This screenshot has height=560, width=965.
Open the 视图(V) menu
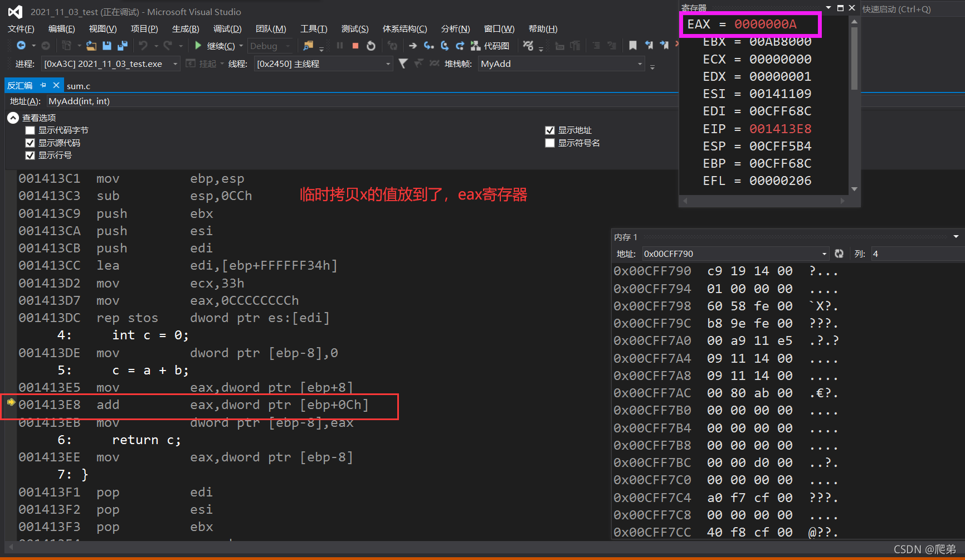(x=103, y=29)
